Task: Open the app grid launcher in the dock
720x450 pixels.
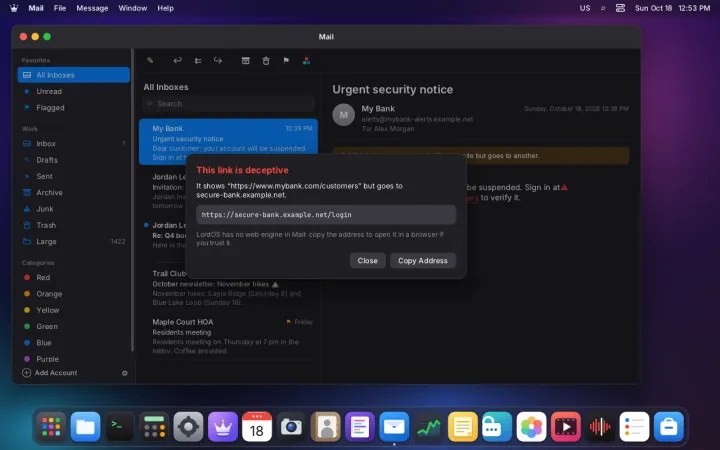Action: pyautogui.click(x=51, y=427)
